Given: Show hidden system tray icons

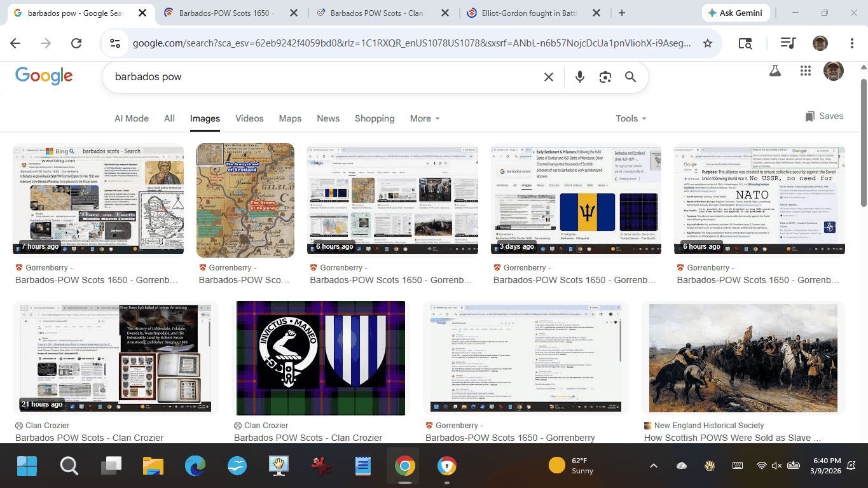Looking at the screenshot, I should coord(653,466).
